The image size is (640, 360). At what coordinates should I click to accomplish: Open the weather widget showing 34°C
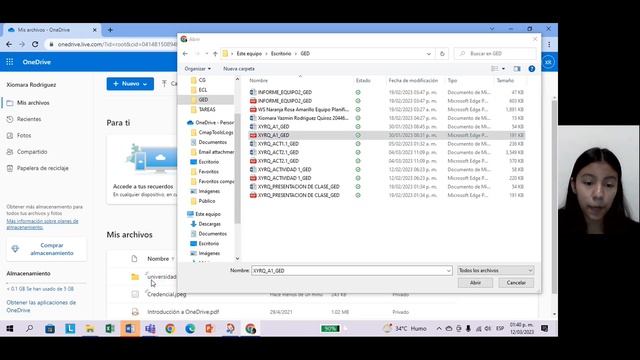[x=405, y=328]
